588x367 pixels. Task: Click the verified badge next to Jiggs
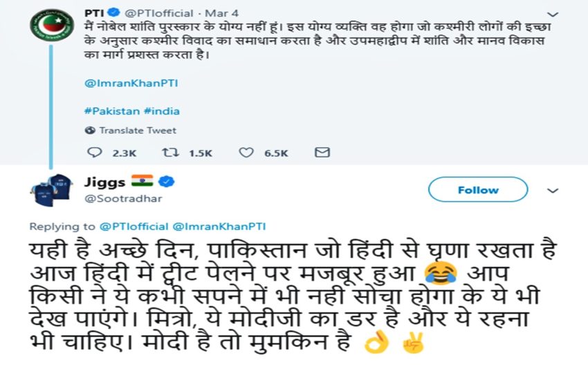167,182
